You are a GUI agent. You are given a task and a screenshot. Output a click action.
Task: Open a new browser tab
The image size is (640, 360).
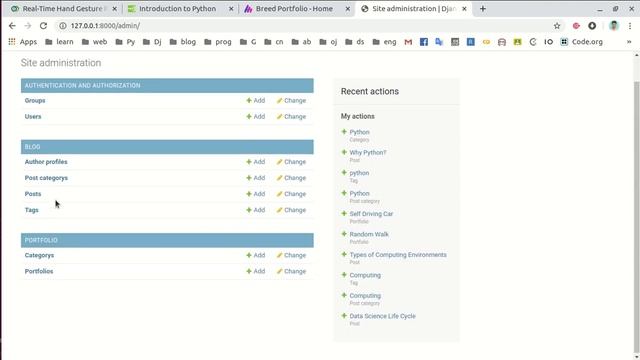click(x=483, y=9)
